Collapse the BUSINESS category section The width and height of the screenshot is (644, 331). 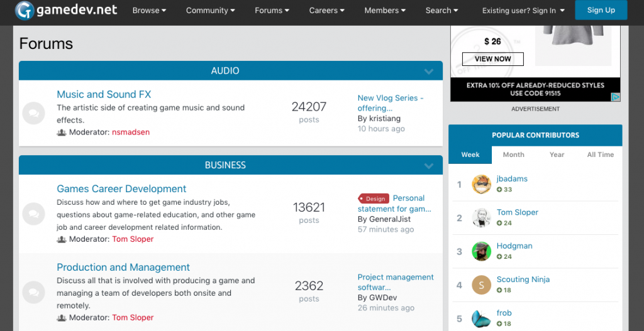429,166
